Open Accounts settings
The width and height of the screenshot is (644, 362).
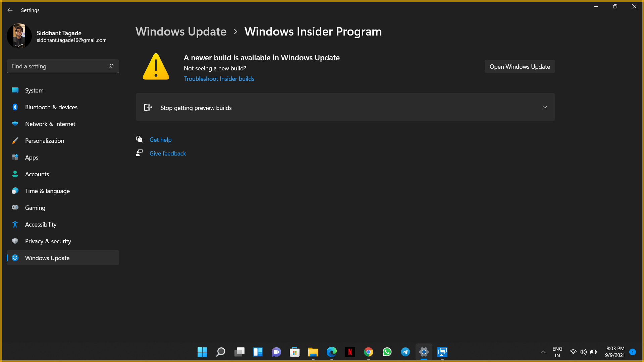pos(15,174)
